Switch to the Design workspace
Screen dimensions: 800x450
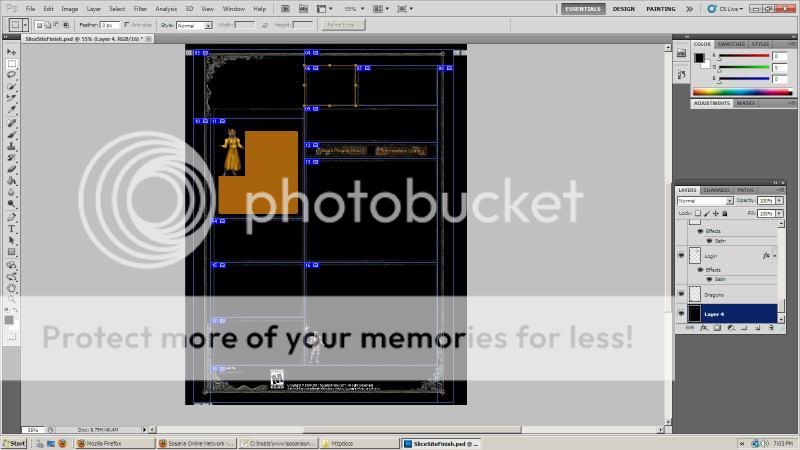click(x=623, y=9)
